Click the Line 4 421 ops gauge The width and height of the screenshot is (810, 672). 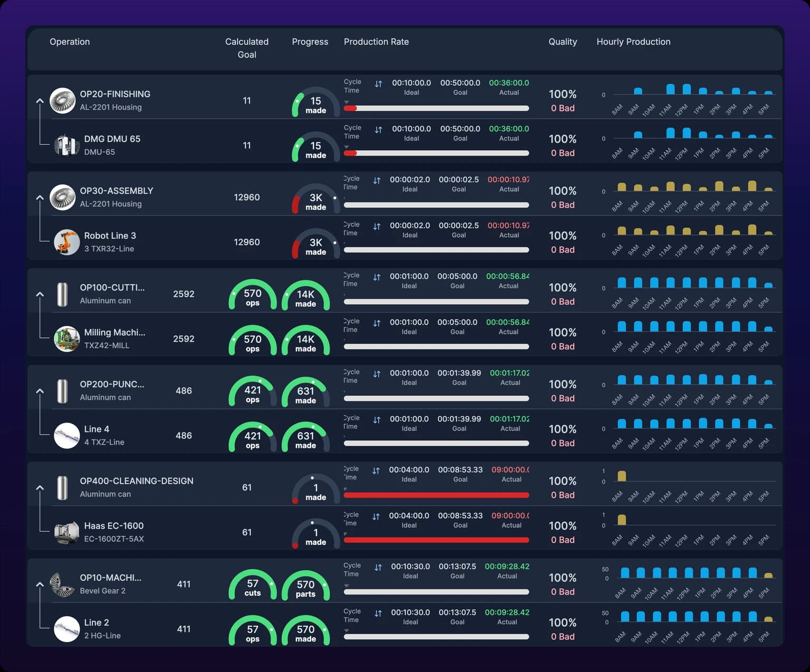pos(253,436)
